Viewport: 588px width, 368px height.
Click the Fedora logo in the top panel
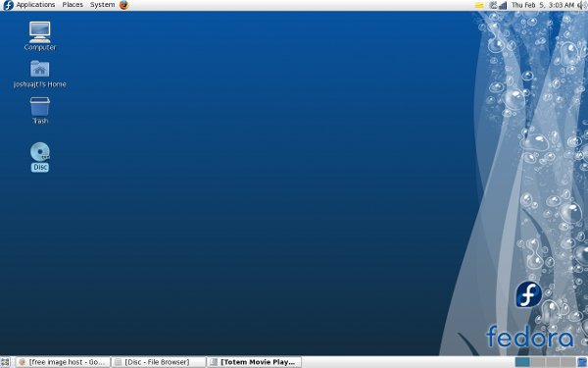tap(8, 5)
